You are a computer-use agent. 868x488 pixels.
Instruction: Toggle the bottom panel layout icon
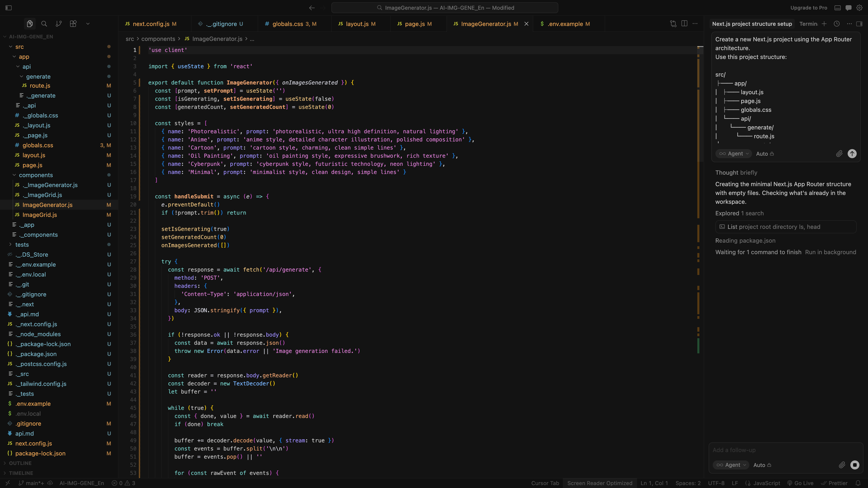point(838,8)
